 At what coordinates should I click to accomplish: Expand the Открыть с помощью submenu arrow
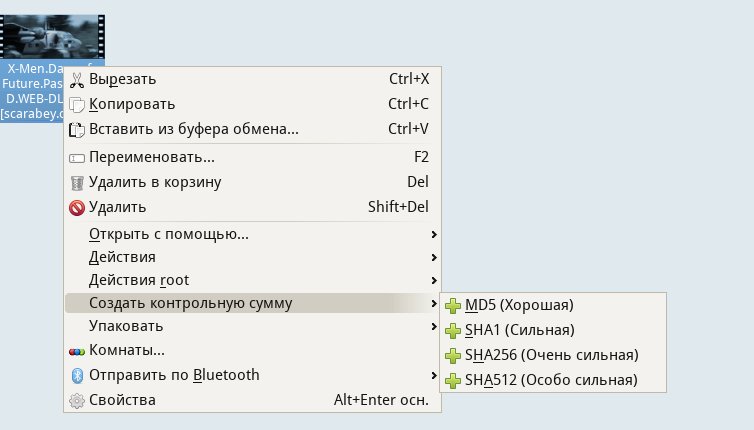(433, 235)
